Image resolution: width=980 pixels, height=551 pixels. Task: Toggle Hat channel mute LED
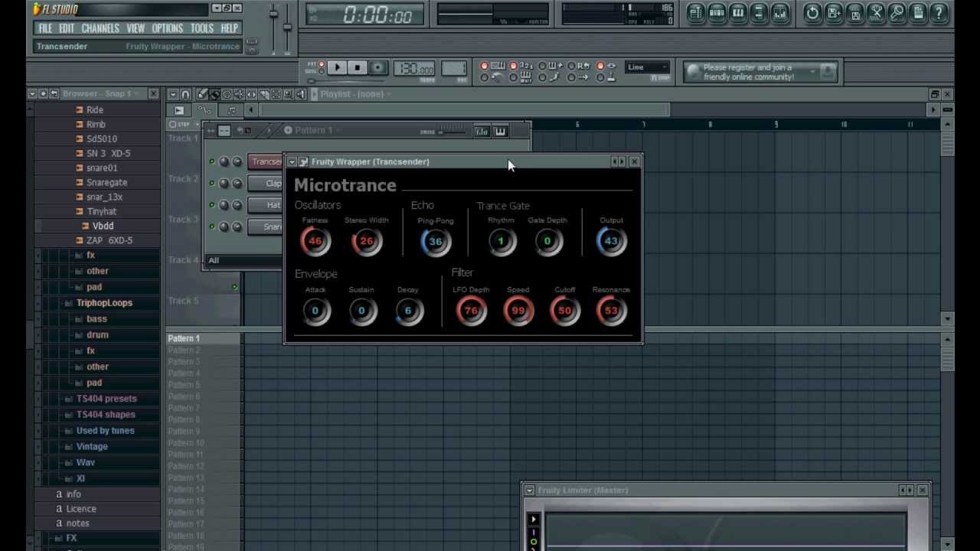coord(212,205)
